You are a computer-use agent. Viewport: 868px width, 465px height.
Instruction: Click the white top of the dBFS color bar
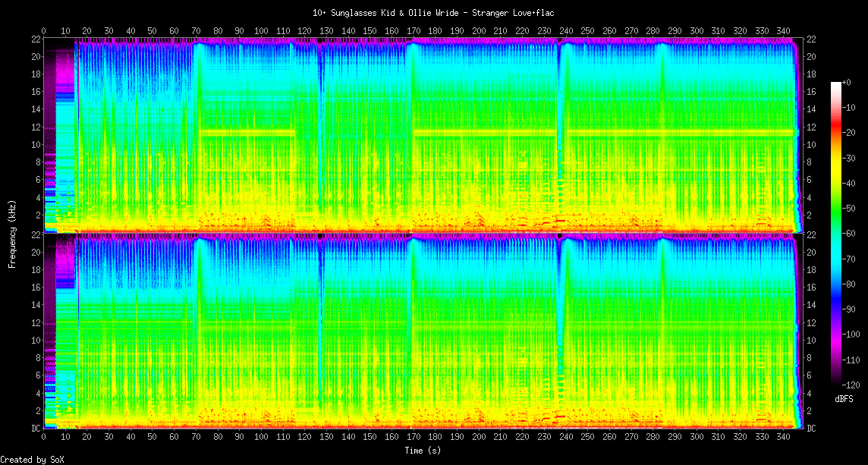pos(836,84)
